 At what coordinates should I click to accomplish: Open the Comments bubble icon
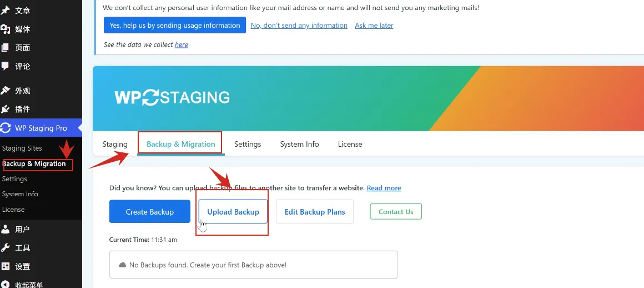point(5,66)
